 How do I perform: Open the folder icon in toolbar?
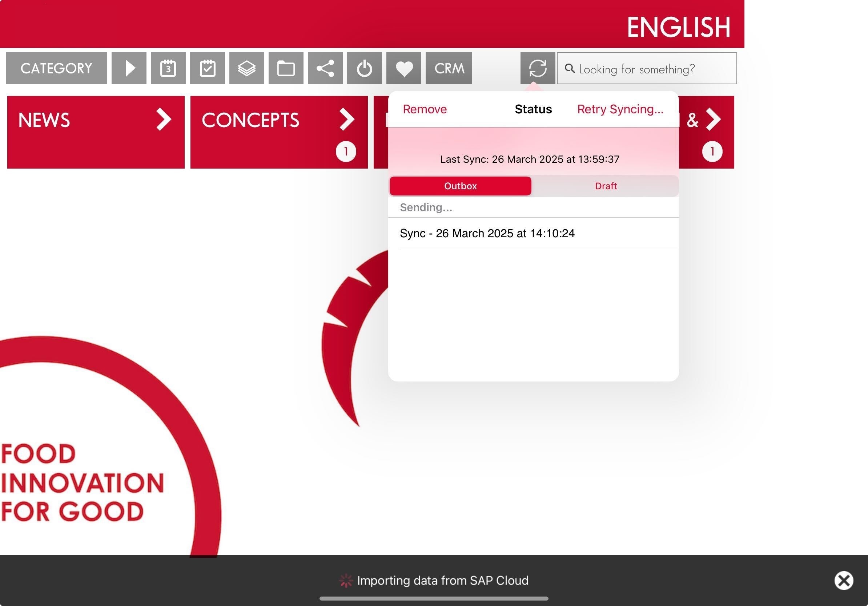(286, 68)
